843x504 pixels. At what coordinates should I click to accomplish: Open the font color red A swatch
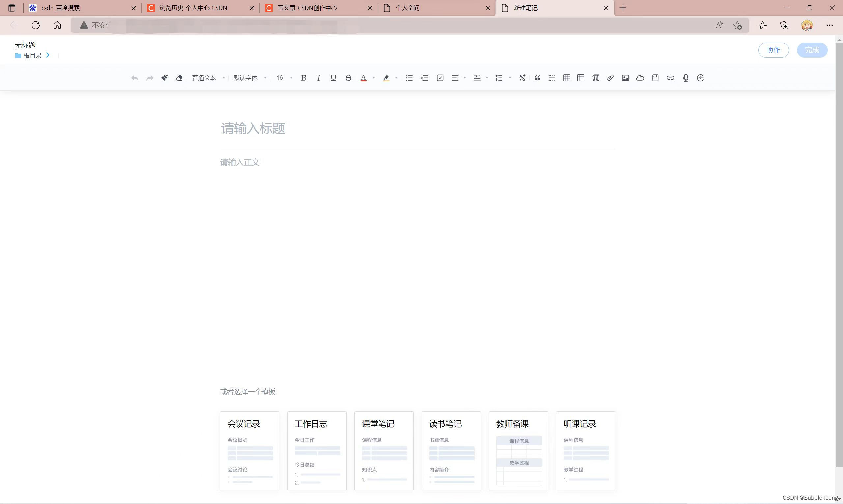[x=363, y=78]
